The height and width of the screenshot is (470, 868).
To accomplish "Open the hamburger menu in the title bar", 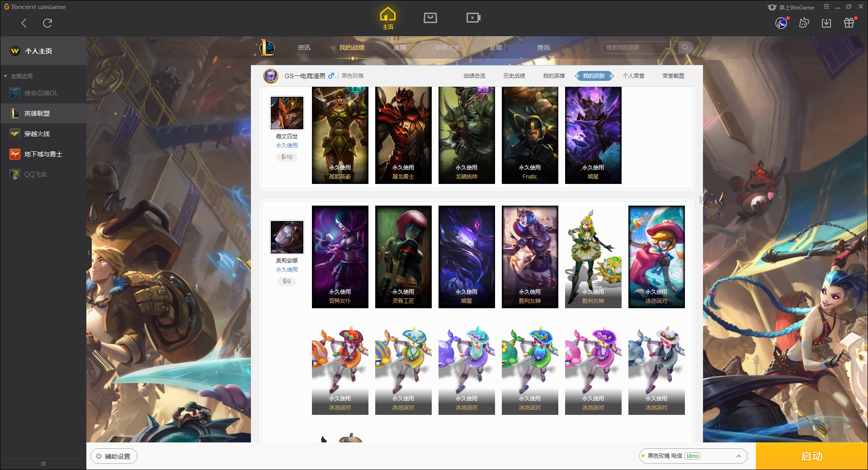I will pyautogui.click(x=826, y=7).
